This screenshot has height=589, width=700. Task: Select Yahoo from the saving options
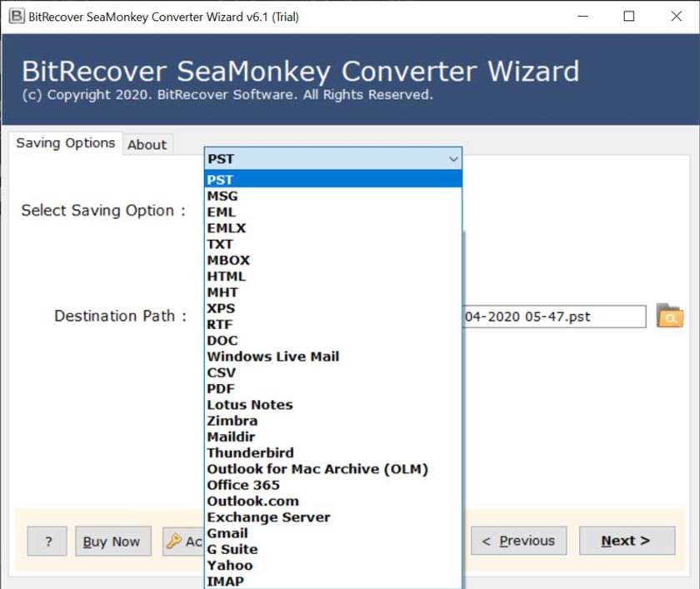pos(333,566)
